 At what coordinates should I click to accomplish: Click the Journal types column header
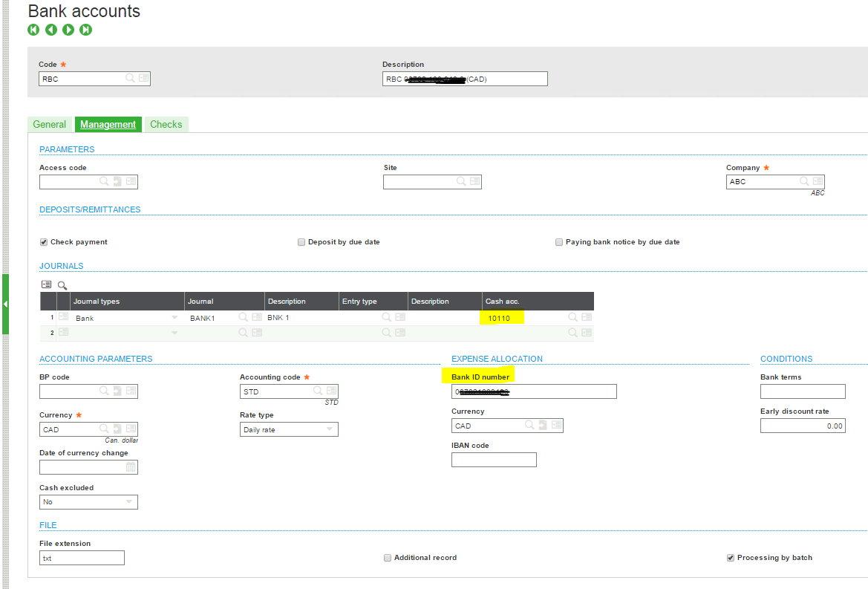[x=127, y=301]
